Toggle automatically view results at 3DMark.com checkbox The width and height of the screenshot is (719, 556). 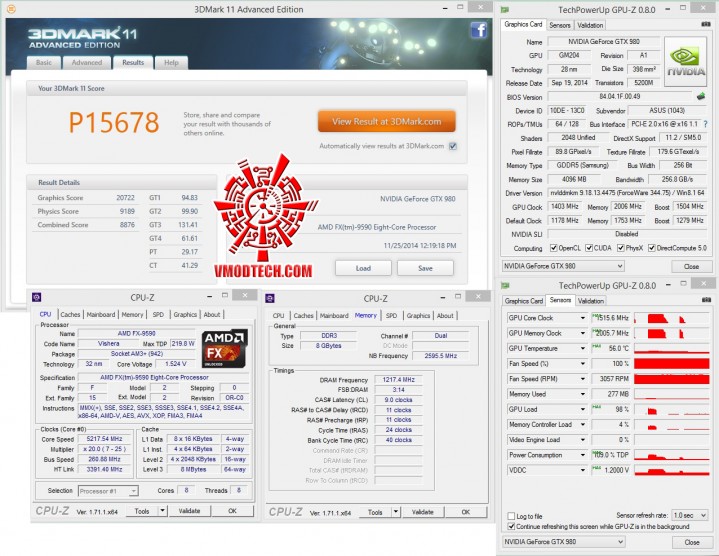[x=453, y=146]
